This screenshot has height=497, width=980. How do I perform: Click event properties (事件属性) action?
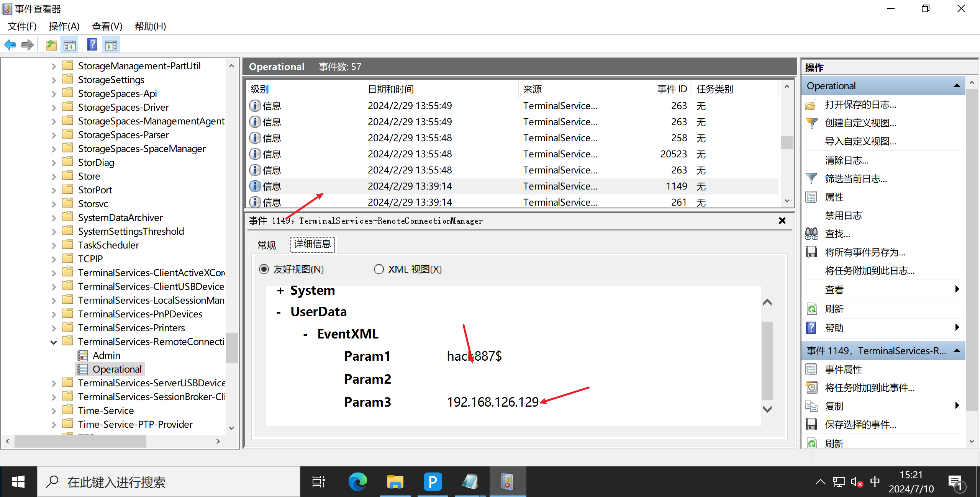(843, 369)
